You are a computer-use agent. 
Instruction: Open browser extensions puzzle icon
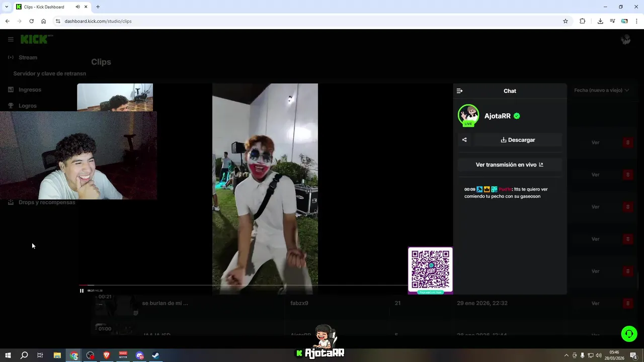coord(583,21)
